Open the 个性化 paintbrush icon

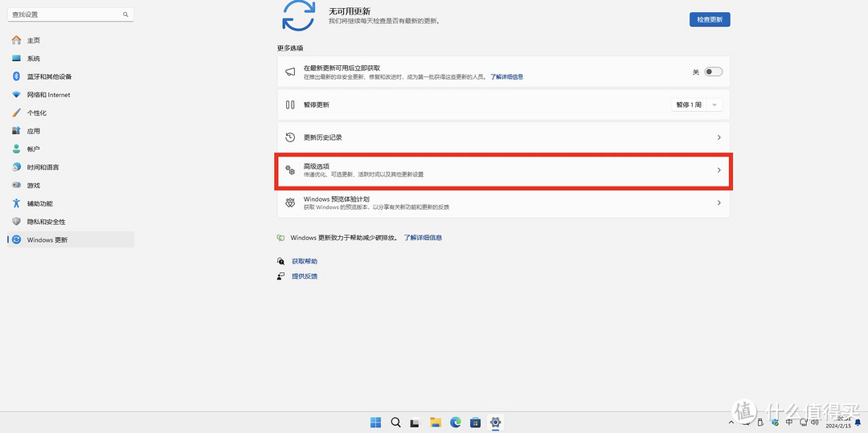coord(17,112)
